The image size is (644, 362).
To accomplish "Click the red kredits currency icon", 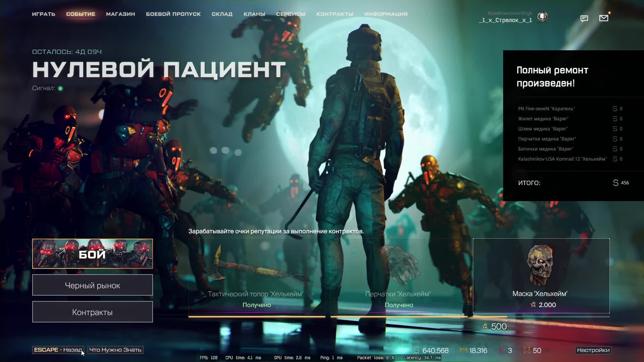I will point(502,350).
